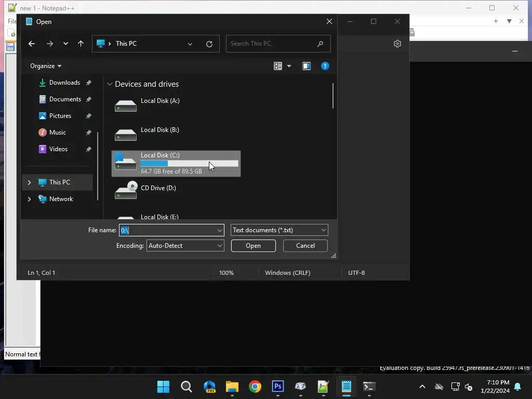Click pin icon next to Music
This screenshot has height=399, width=532.
[x=88, y=132]
